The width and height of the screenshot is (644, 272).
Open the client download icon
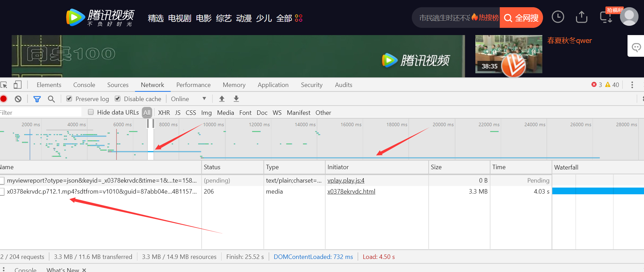click(606, 17)
